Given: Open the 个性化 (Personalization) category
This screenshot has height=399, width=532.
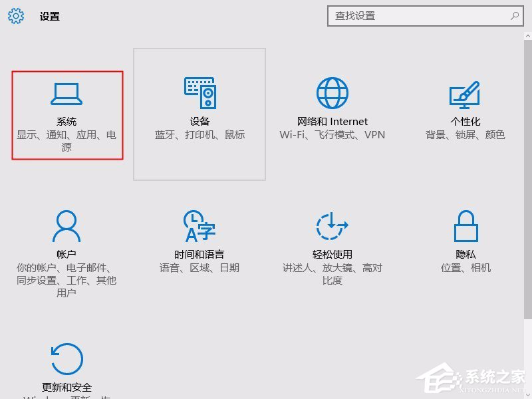Looking at the screenshot, I should click(465, 113).
